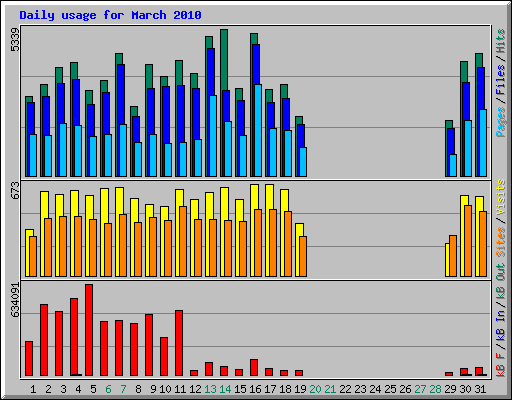This screenshot has height=400, width=512.
Task: Click day label "3" on the x-axis
Action: point(63,389)
